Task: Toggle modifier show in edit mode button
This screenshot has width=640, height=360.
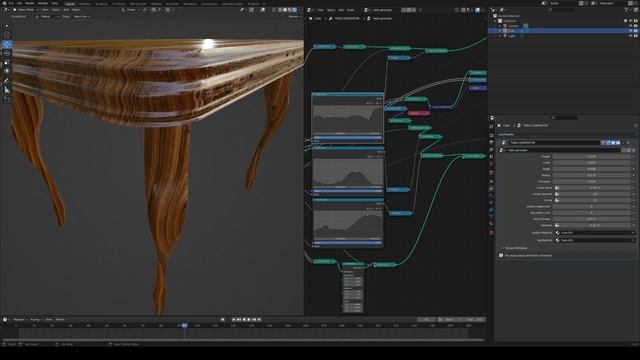Action: coord(608,142)
